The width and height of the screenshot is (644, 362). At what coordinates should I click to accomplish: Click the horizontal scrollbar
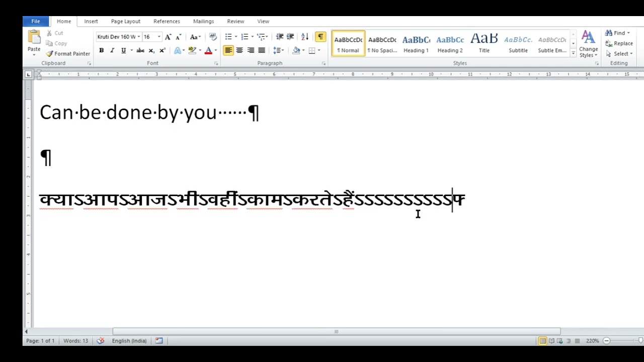pyautogui.click(x=336, y=331)
